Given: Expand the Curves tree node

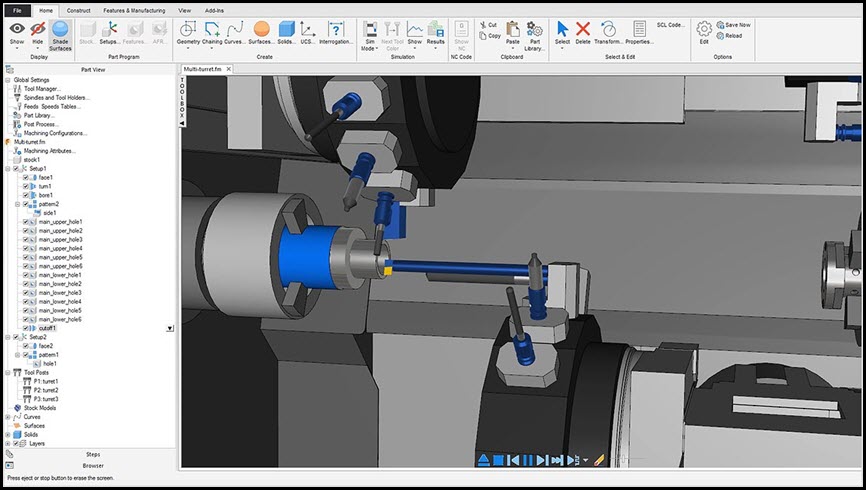Looking at the screenshot, I should coord(8,417).
